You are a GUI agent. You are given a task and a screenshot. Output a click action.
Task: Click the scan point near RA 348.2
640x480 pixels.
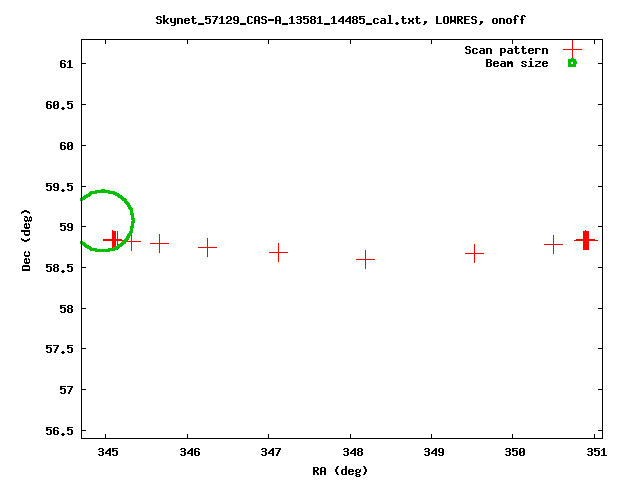tap(365, 259)
